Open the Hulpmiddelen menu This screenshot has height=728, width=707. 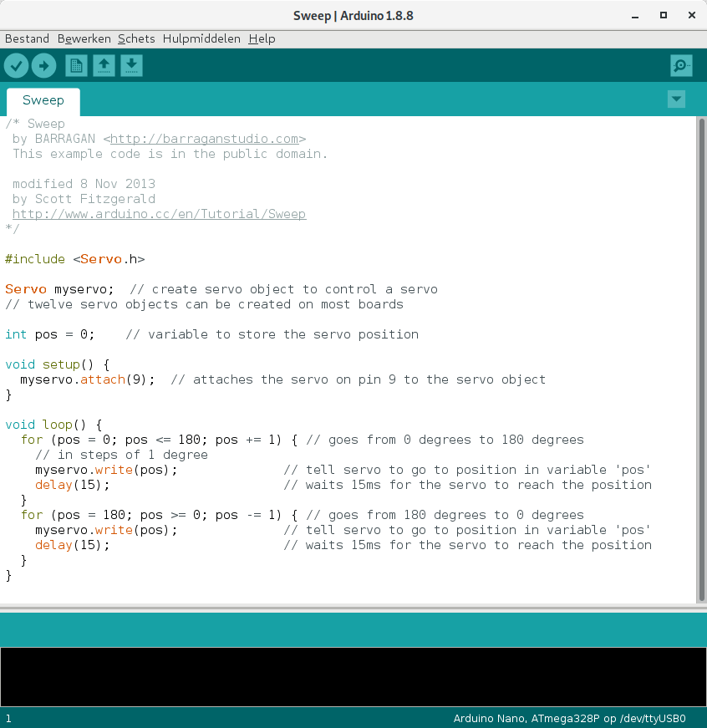(x=201, y=38)
